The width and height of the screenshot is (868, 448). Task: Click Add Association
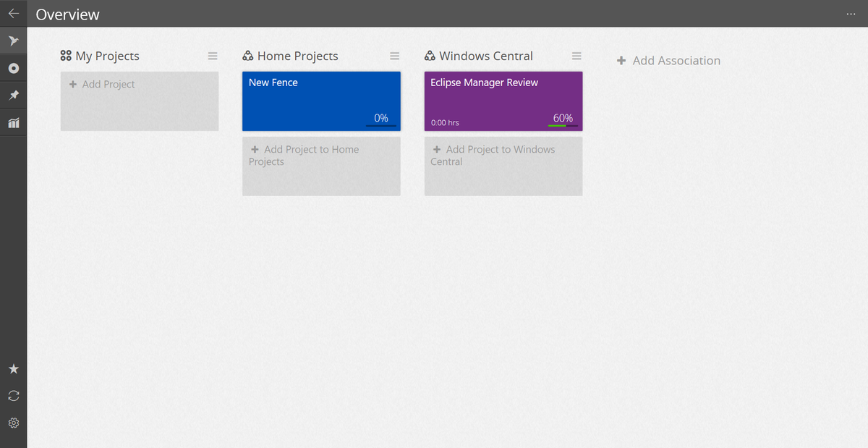[668, 61]
